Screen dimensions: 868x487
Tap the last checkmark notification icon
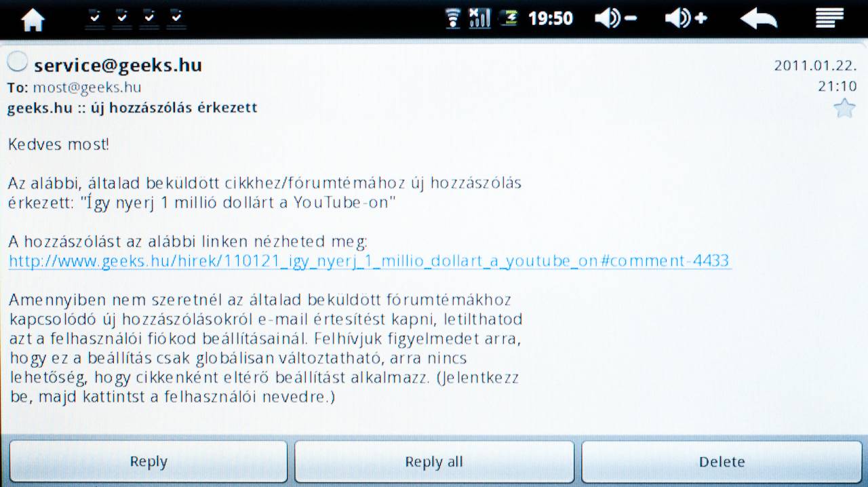click(177, 18)
